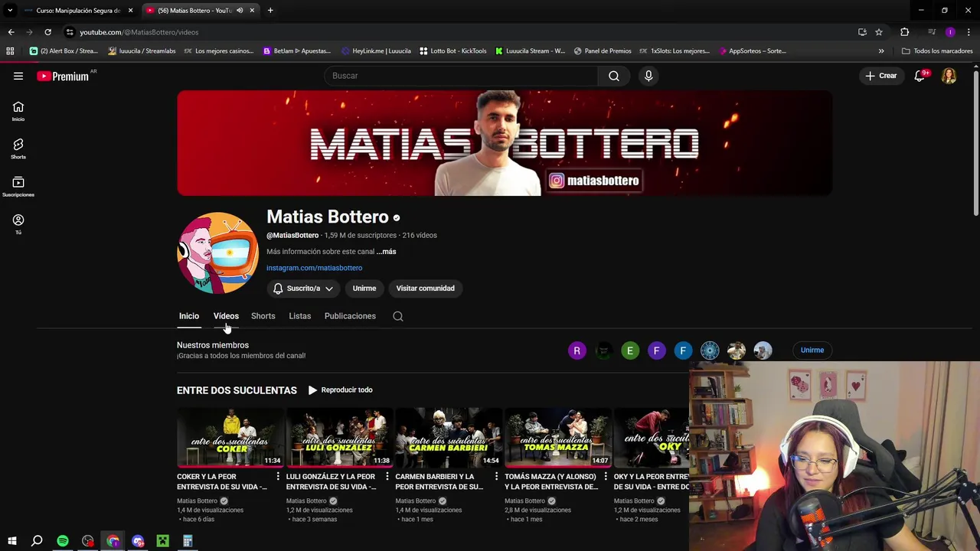Open Panel de Premios bookmark
The width and height of the screenshot is (980, 551).
click(x=602, y=51)
